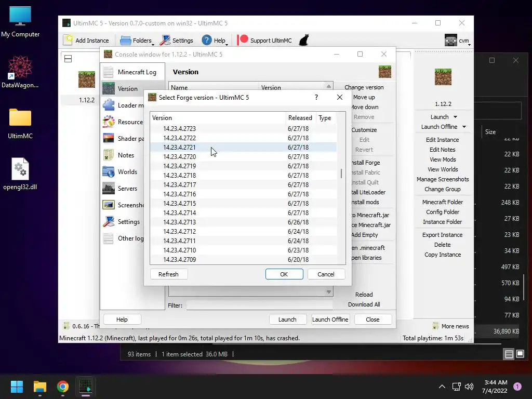Open the Resource packs page
532x399 pixels.
click(x=123, y=122)
